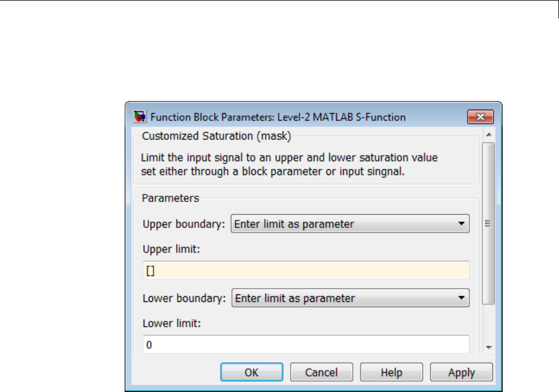The image size is (559, 392).
Task: Apply the parameter changes
Action: [x=461, y=372]
